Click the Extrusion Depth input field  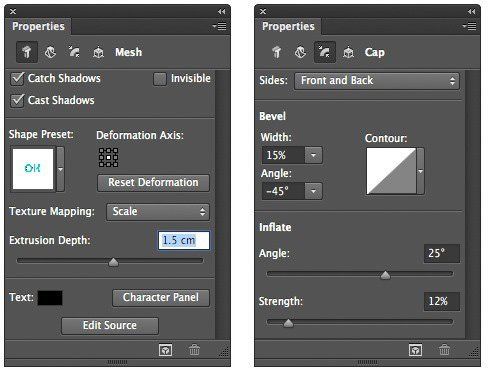point(184,240)
